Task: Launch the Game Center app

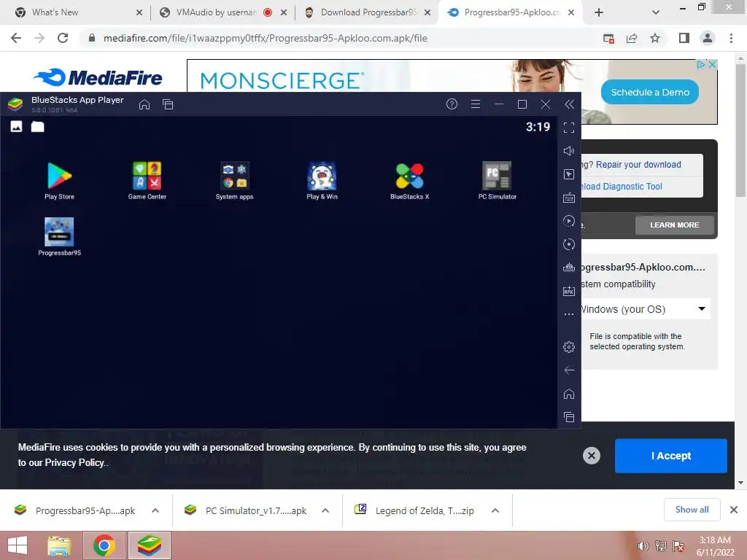Action: click(x=147, y=181)
